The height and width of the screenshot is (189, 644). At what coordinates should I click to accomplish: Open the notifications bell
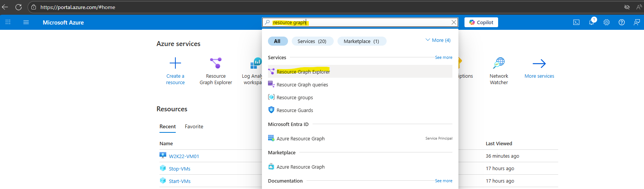(591, 22)
